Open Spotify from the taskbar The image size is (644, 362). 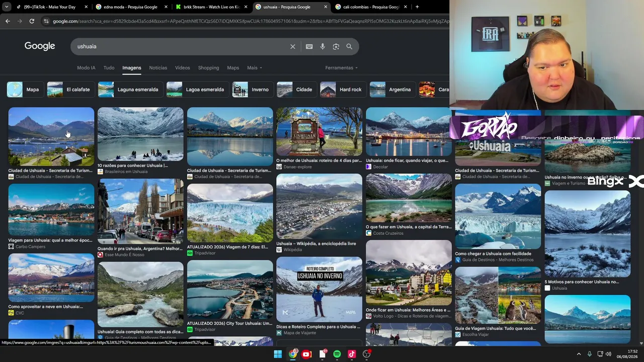(337, 354)
